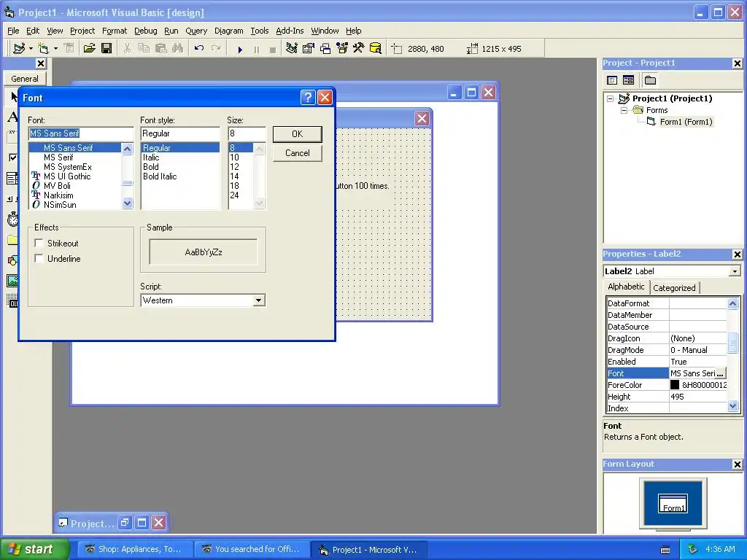Click the Save Project floppy disk icon
The width and height of the screenshot is (747, 560).
point(107,49)
